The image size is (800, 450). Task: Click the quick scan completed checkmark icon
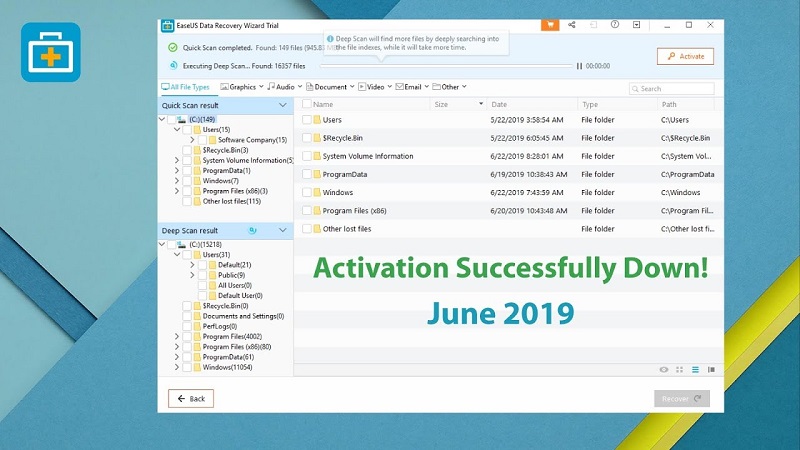click(172, 47)
